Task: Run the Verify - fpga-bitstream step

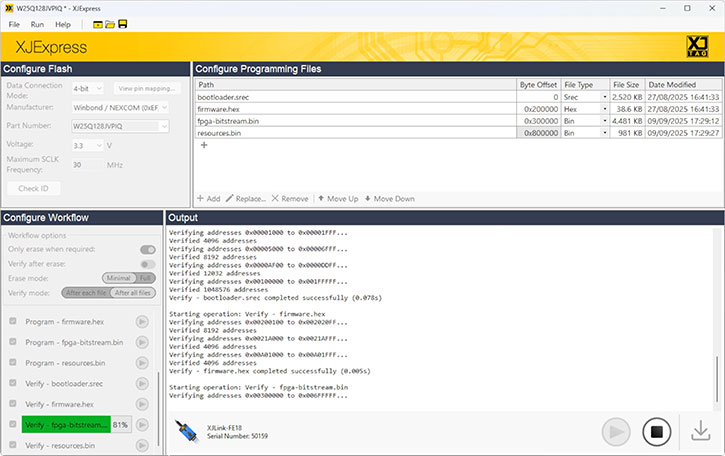Action: coord(142,425)
